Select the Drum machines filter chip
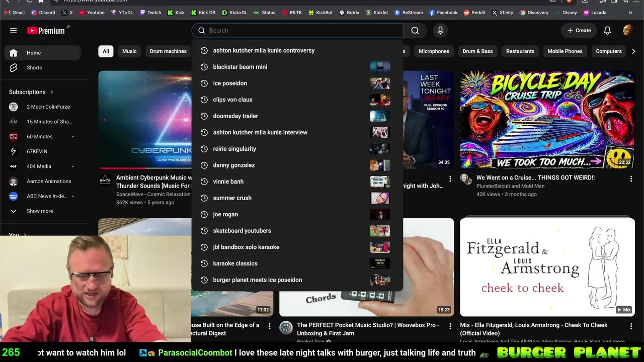The image size is (644, 362). coord(168,51)
